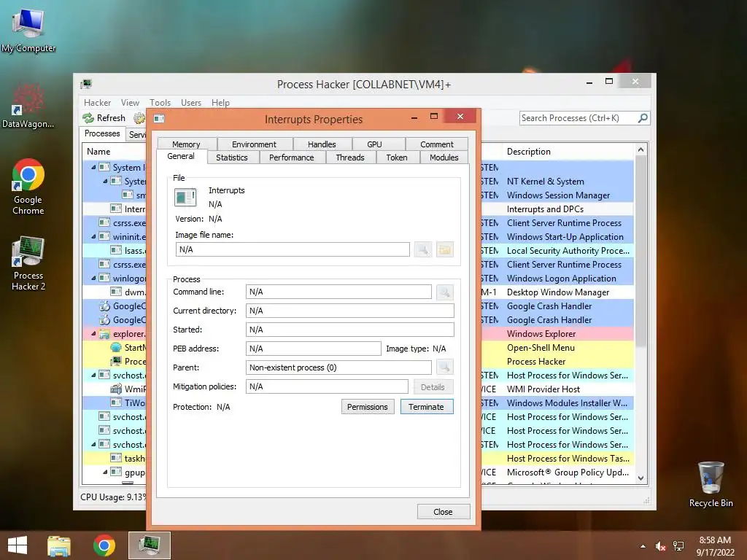The image size is (747, 560).
Task: Click the Interrupts file icon in General tab
Action: [185, 197]
